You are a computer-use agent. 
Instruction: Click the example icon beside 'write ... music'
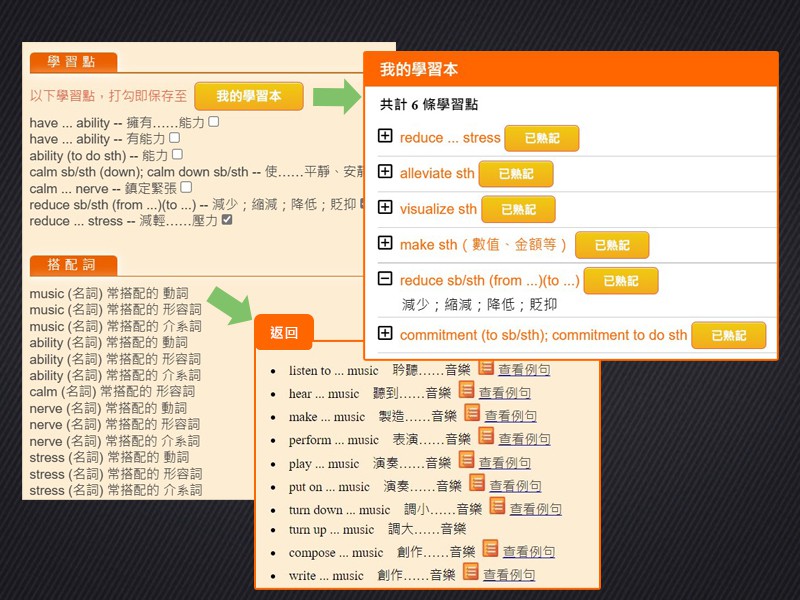pyautogui.click(x=471, y=572)
